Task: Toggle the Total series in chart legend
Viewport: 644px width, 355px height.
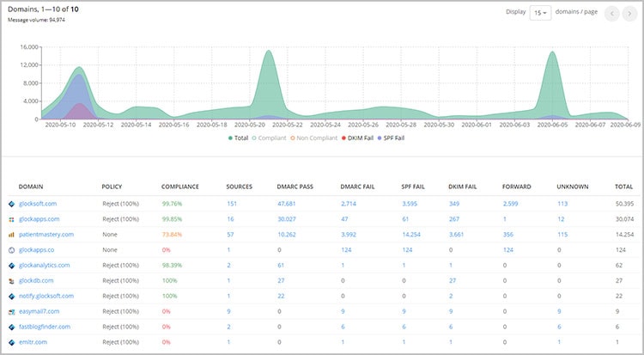Action: pyautogui.click(x=238, y=138)
